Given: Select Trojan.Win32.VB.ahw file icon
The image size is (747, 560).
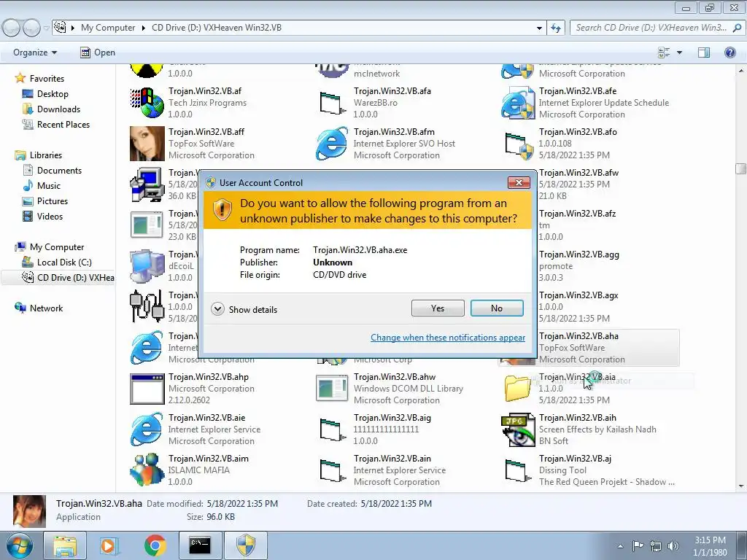Looking at the screenshot, I should (332, 389).
